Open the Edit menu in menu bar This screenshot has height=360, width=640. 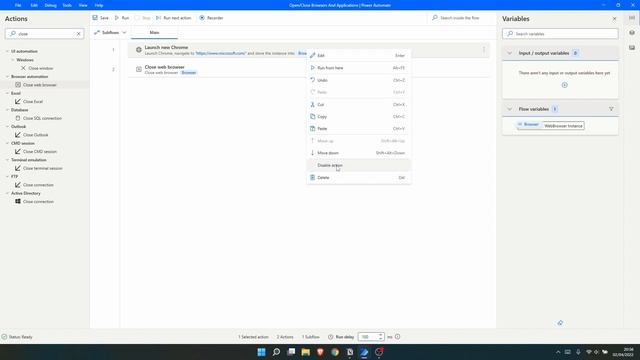point(34,5)
